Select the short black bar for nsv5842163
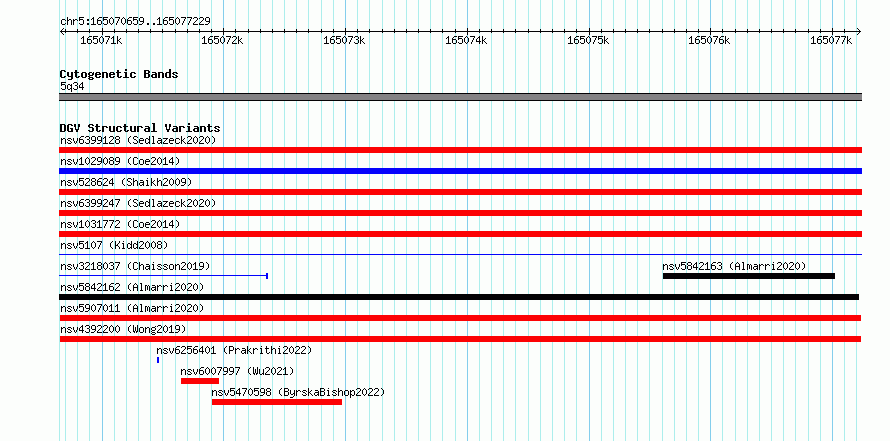Viewport: 890px width, 441px height. [749, 276]
